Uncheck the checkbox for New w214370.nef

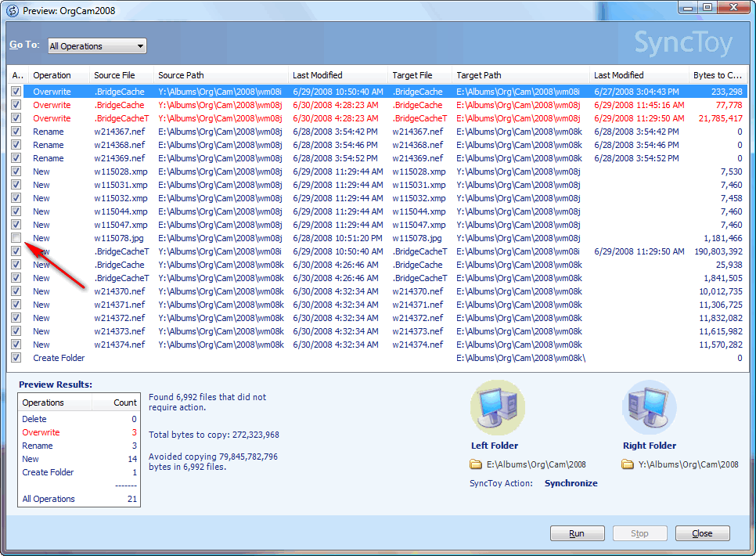16,291
